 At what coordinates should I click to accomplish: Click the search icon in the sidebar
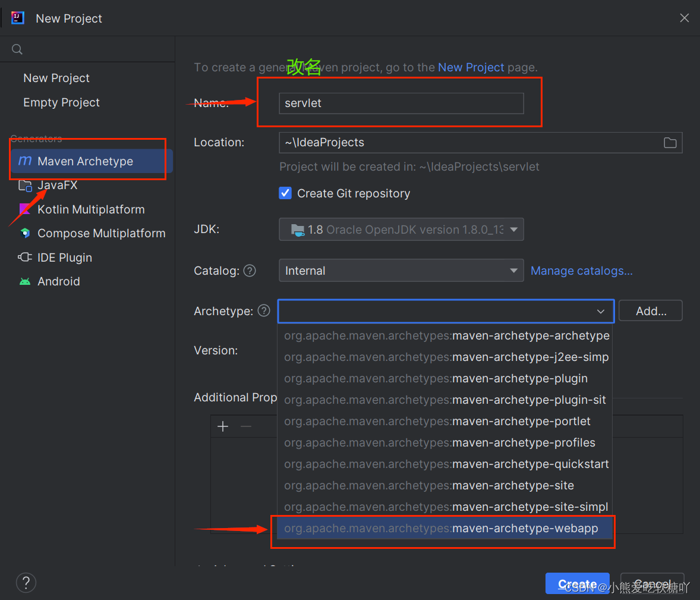pos(17,49)
